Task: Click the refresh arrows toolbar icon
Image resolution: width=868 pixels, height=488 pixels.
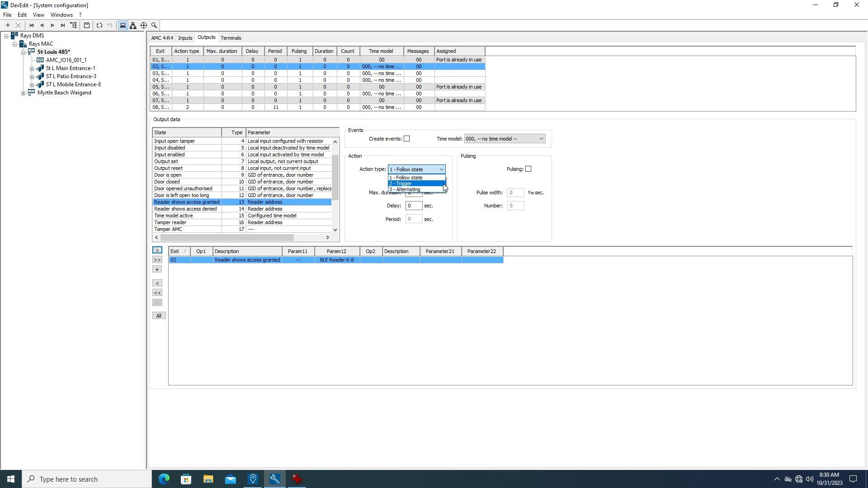Action: [x=99, y=25]
